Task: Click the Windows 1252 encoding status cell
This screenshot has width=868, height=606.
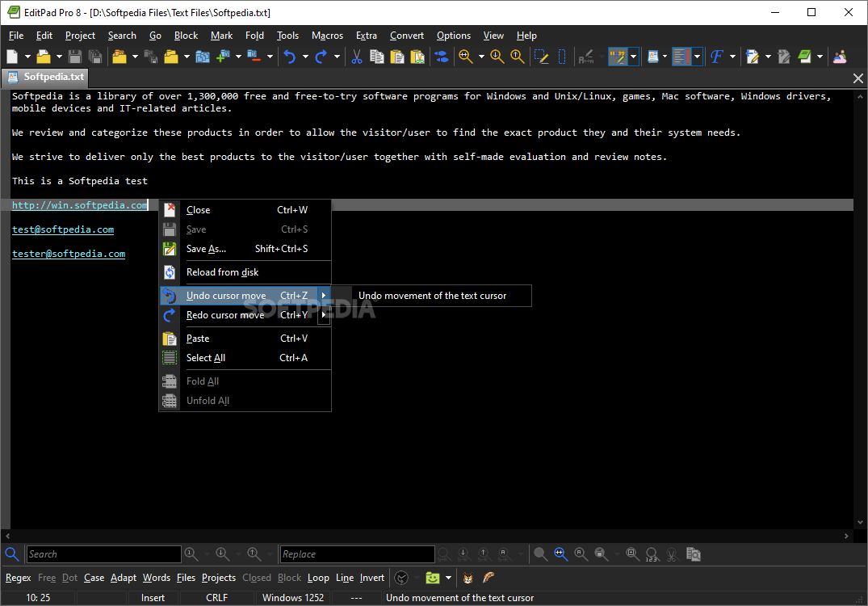Action: (x=293, y=598)
